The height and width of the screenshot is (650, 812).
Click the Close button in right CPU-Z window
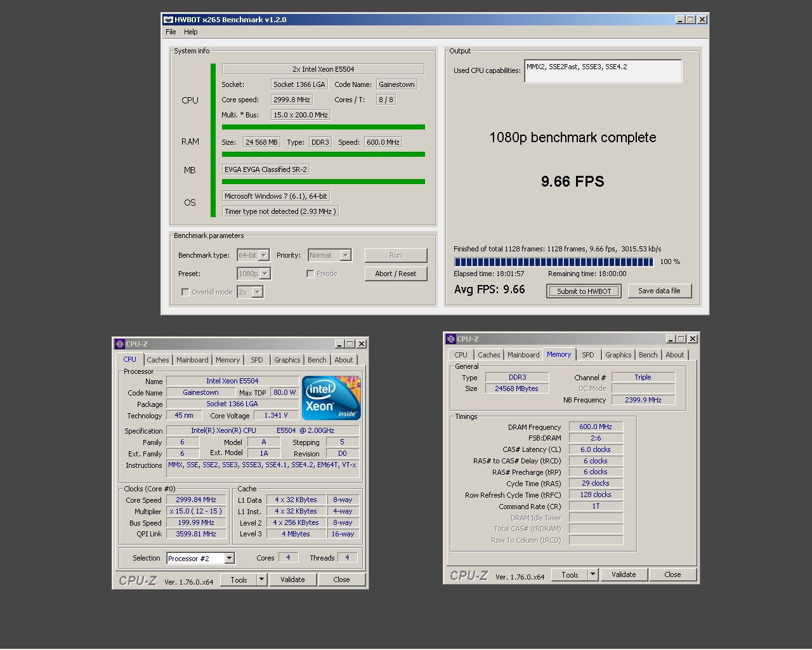(x=672, y=574)
